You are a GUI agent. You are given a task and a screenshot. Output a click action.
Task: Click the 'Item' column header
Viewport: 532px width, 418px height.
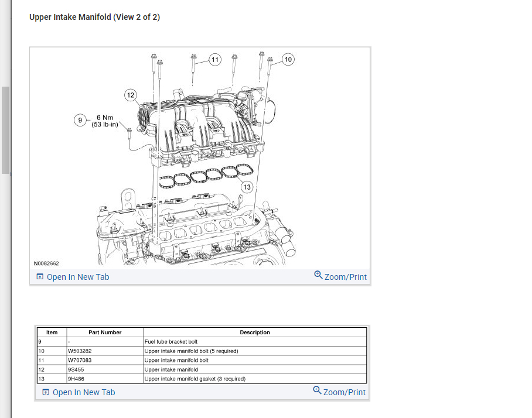pyautogui.click(x=52, y=333)
